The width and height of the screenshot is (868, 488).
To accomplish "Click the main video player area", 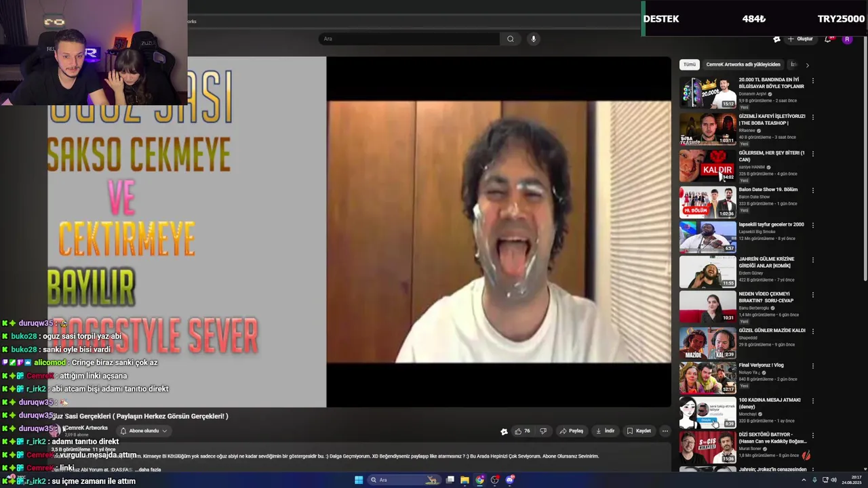I will click(359, 232).
